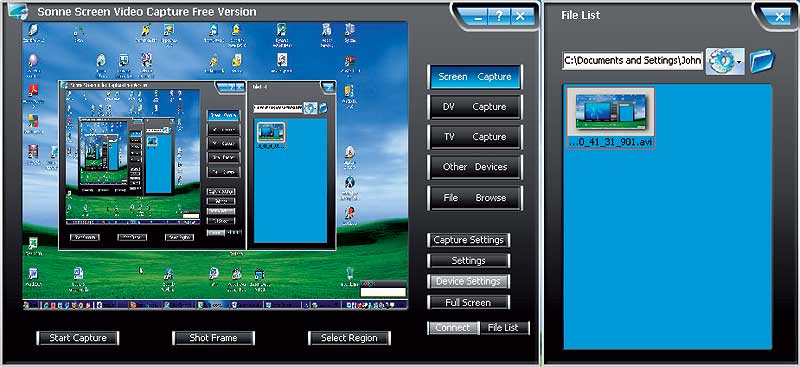Click the folder path input field

[x=633, y=60]
